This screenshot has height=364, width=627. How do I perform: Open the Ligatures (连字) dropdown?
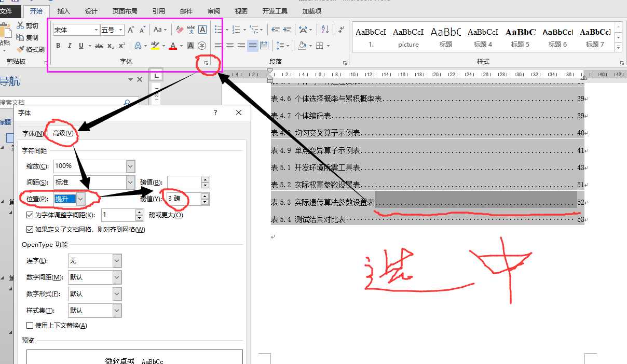(117, 261)
